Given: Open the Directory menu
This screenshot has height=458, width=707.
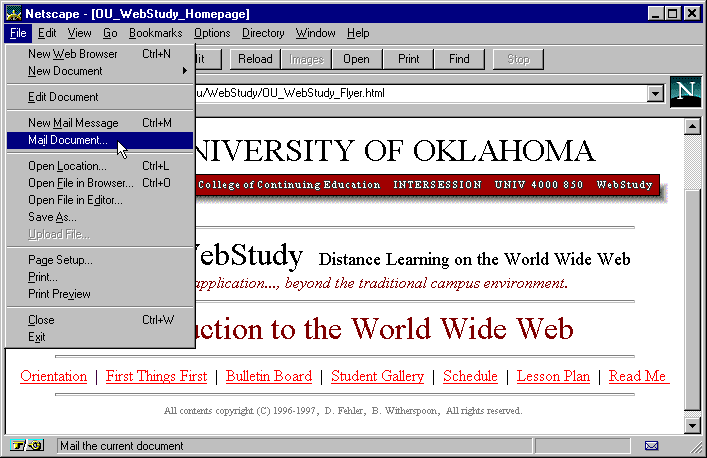Looking at the screenshot, I should pos(263,33).
